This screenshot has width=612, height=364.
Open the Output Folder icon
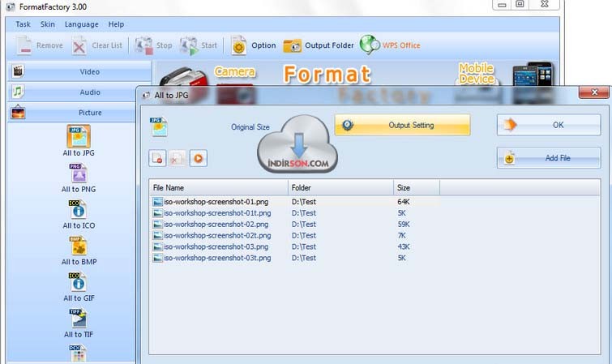(x=293, y=46)
